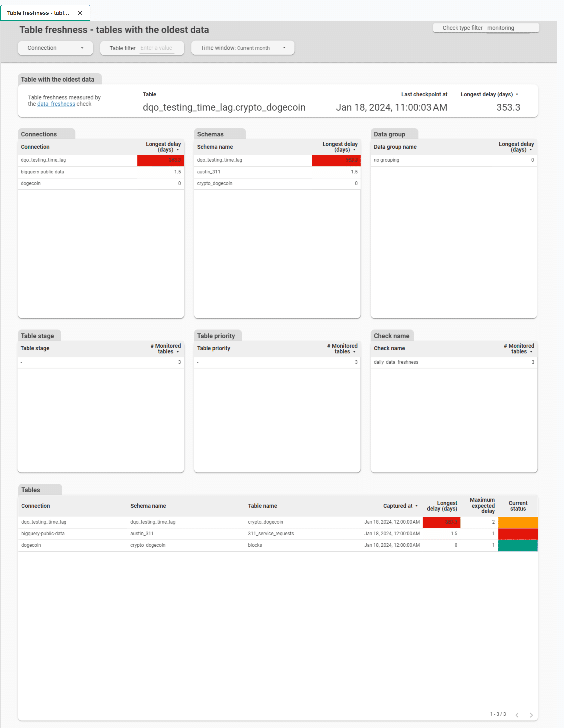
Task: Go to previous page of Tables
Action: click(517, 715)
